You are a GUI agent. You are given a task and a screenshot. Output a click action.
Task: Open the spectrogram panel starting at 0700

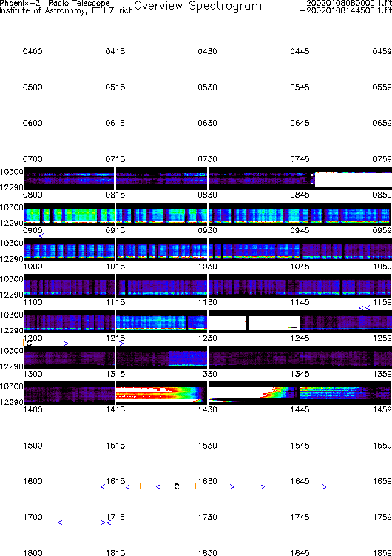pyautogui.click(x=69, y=178)
